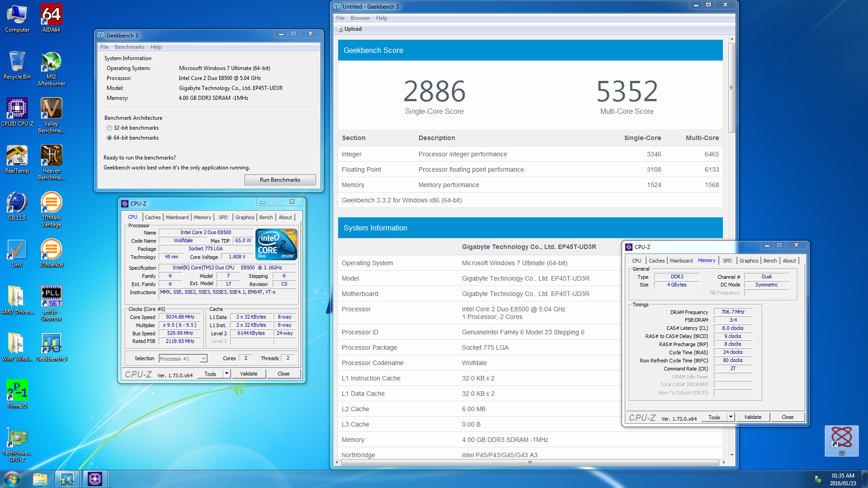The image size is (868, 488).
Task: Open Benchmarks menu in Geekbench 3
Action: click(x=129, y=47)
